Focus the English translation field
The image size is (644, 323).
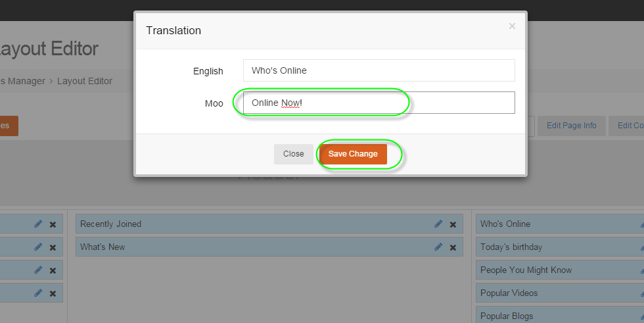(x=379, y=71)
